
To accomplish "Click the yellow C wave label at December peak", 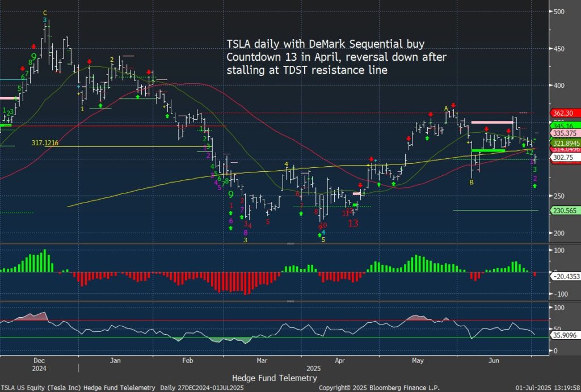I will pos(45,13).
